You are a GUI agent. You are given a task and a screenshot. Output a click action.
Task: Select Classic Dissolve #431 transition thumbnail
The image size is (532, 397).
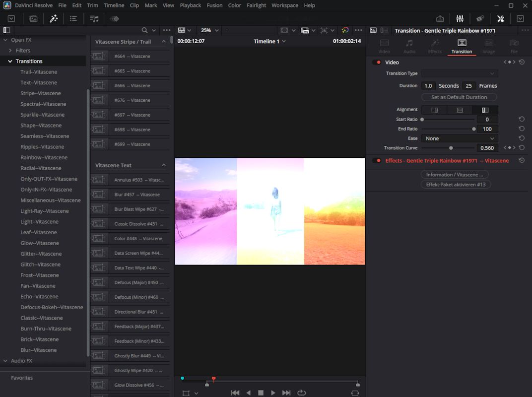coord(99,224)
